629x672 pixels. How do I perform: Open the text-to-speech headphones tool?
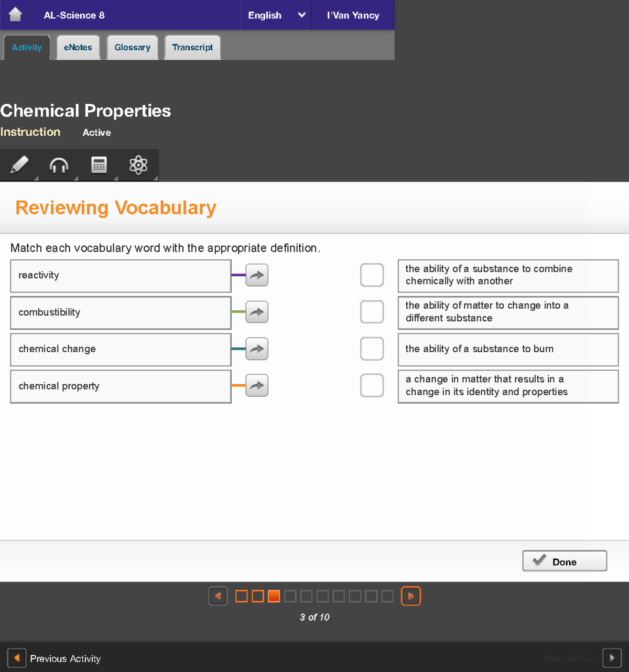[59, 165]
